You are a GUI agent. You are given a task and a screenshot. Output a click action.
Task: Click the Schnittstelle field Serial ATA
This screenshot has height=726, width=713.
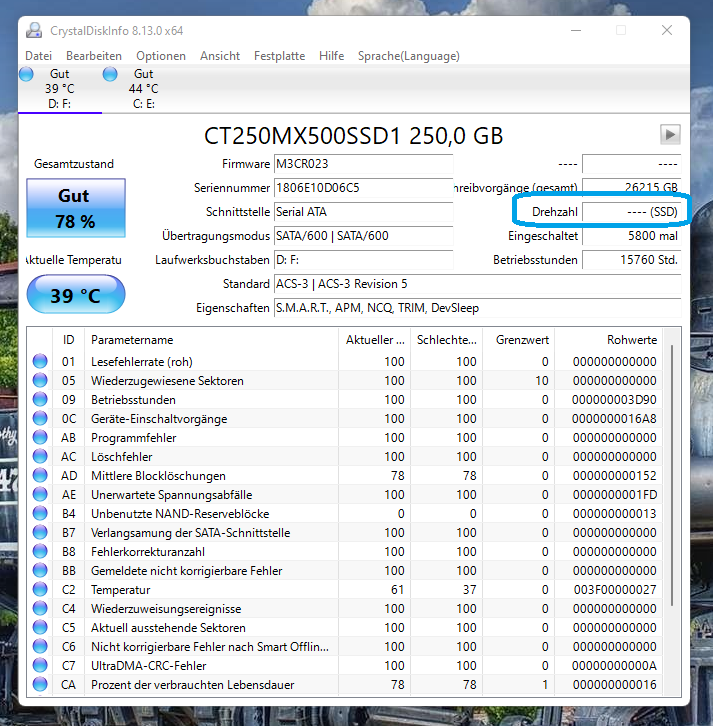click(x=363, y=212)
